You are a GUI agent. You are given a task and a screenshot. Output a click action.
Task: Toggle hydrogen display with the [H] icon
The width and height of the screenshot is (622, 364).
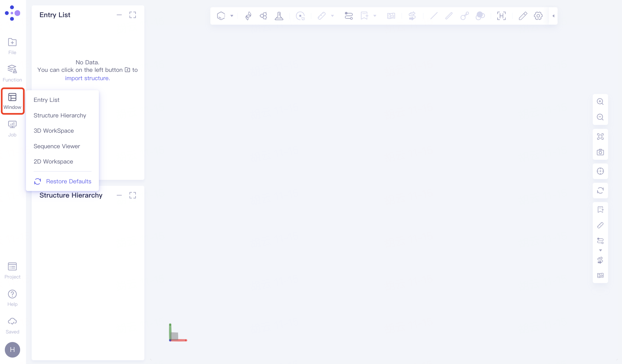pyautogui.click(x=501, y=16)
